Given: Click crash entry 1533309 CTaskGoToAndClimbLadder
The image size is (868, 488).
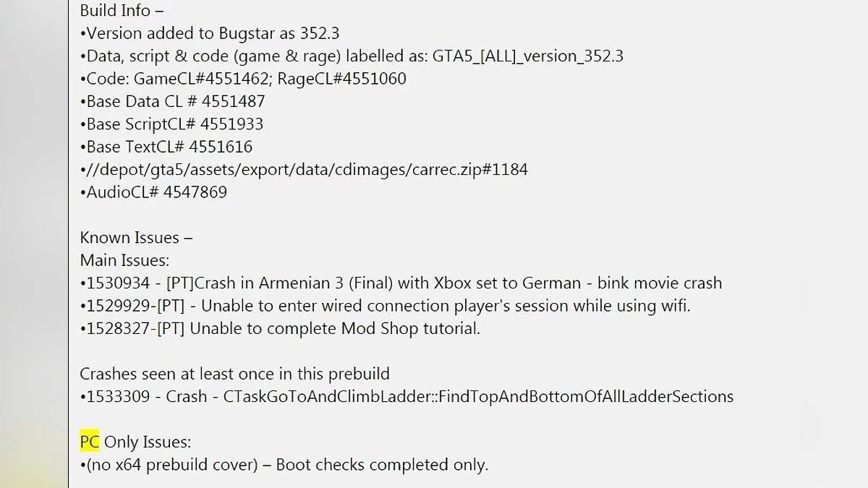Looking at the screenshot, I should pyautogui.click(x=407, y=397).
